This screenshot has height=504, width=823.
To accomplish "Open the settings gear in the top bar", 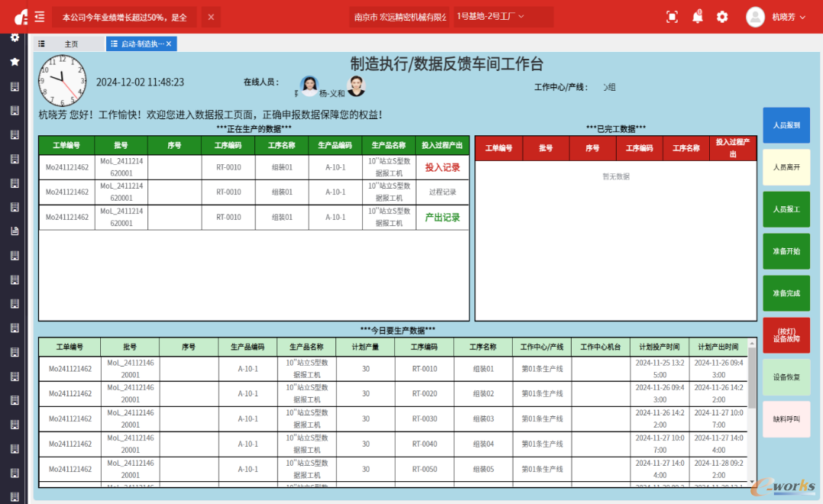I will pyautogui.click(x=722, y=16).
